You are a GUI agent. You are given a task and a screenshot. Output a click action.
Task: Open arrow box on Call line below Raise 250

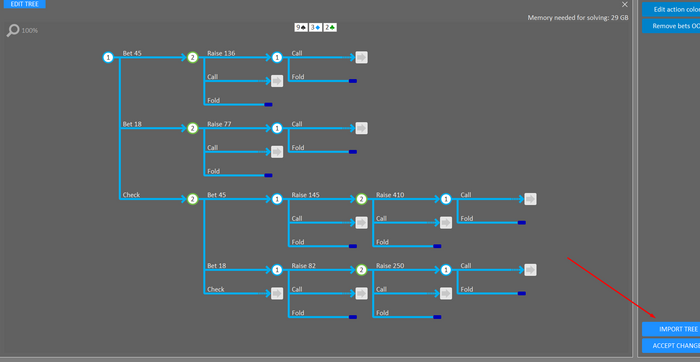[x=446, y=294]
